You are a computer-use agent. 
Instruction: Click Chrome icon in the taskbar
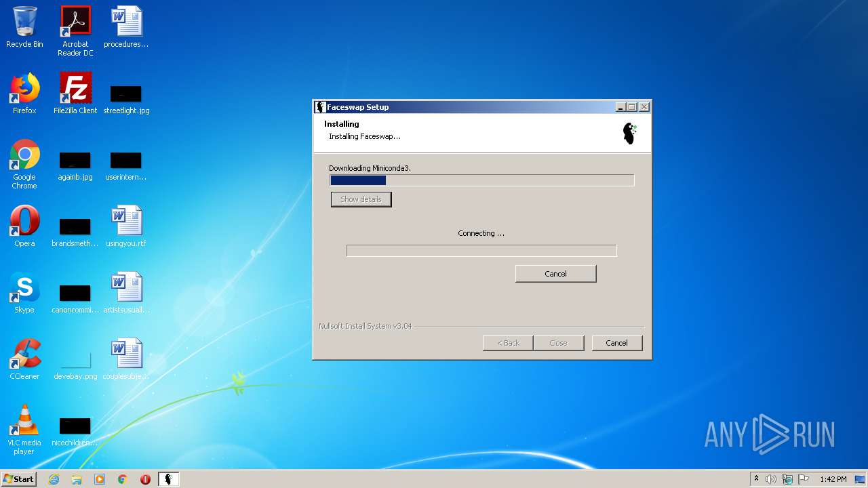(x=123, y=479)
